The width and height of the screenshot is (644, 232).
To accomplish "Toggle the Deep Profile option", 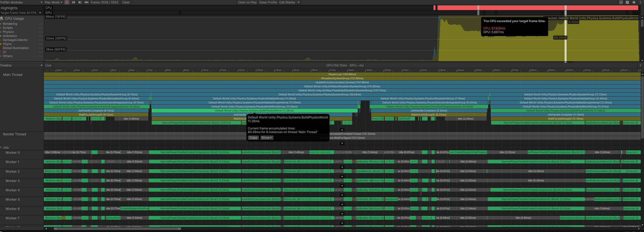I will pyautogui.click(x=268, y=2).
